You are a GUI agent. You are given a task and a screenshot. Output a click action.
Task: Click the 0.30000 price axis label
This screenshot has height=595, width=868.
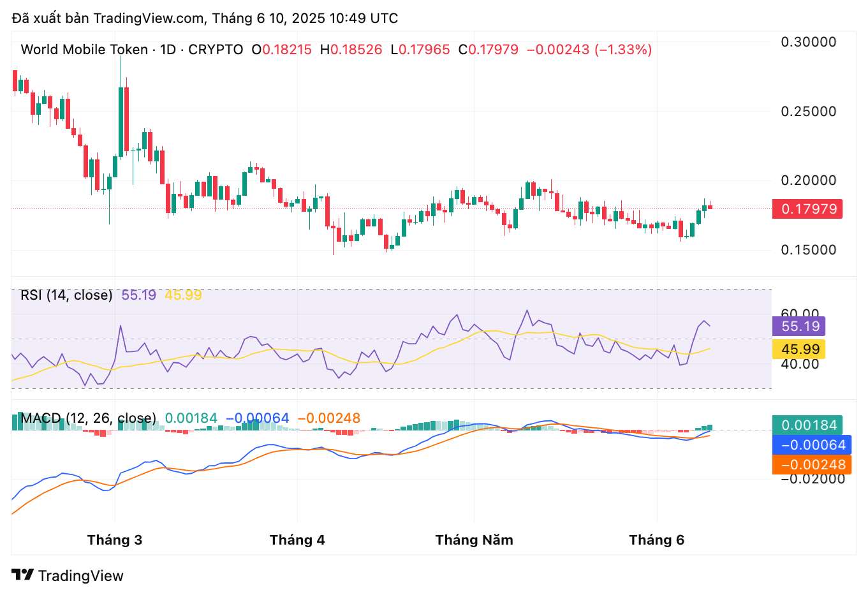(x=809, y=42)
